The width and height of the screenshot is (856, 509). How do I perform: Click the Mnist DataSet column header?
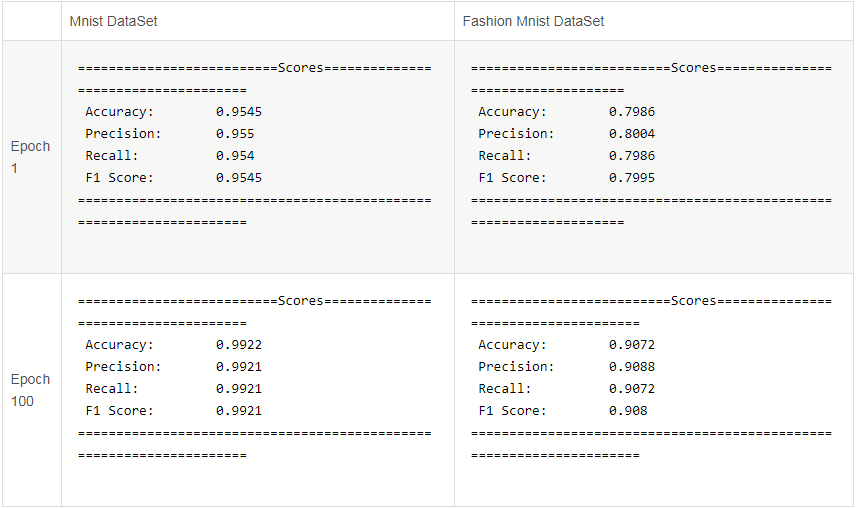click(113, 21)
